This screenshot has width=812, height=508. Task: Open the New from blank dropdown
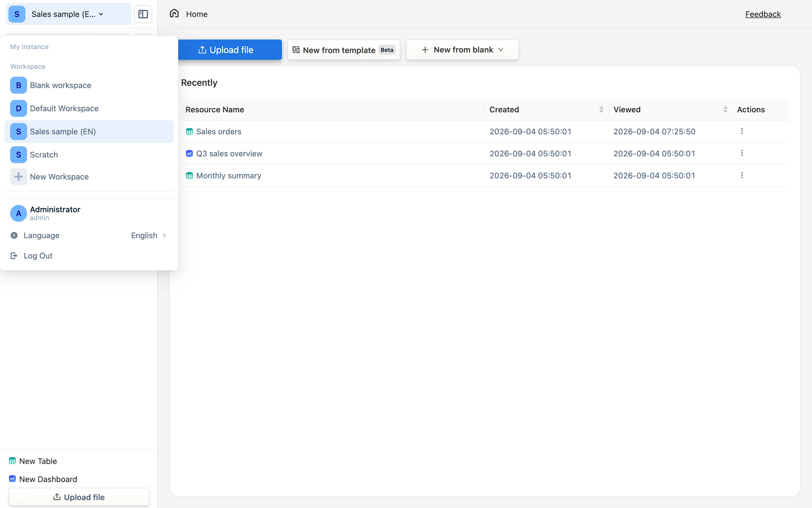[462, 50]
